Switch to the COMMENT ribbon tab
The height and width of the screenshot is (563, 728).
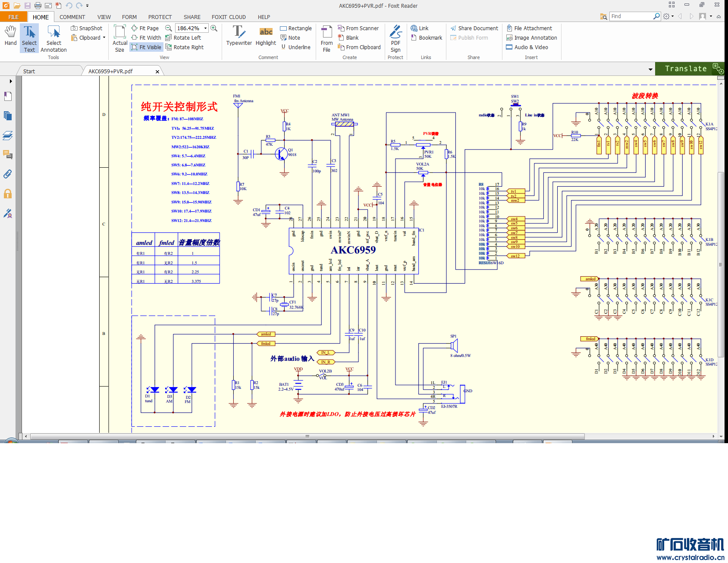(x=72, y=17)
